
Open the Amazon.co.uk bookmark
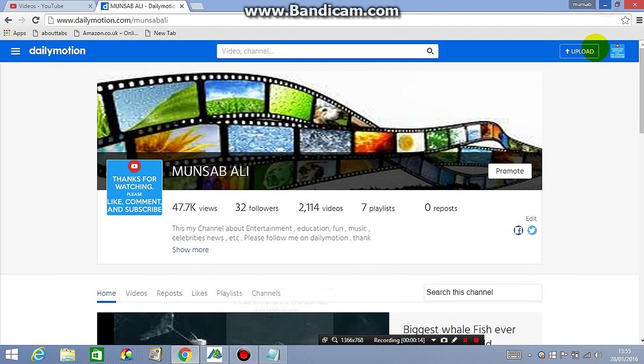[x=106, y=33]
